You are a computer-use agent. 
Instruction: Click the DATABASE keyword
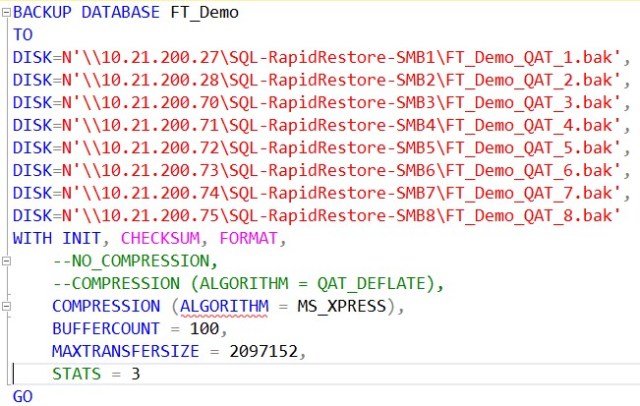[120, 12]
